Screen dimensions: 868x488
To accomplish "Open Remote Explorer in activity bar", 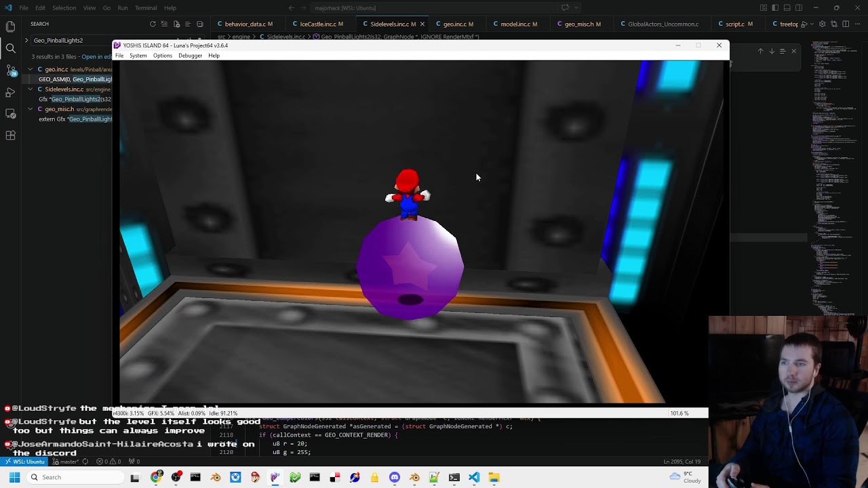I will pyautogui.click(x=10, y=114).
